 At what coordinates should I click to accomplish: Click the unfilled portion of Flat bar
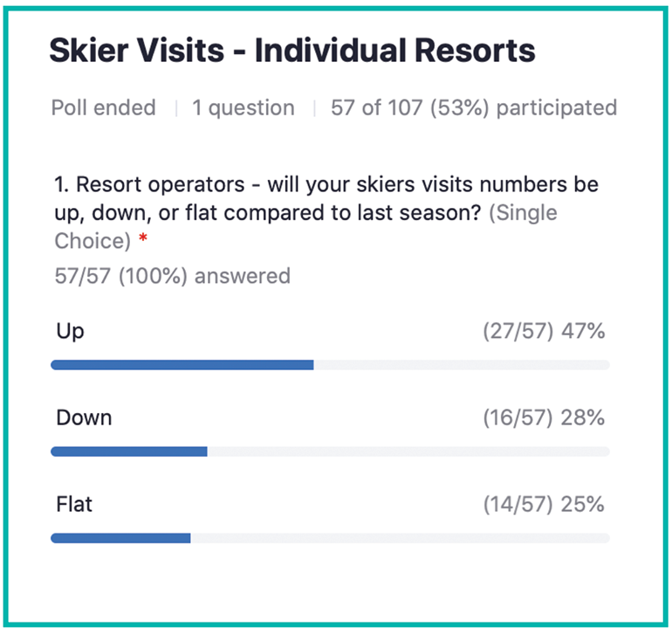tap(401, 538)
